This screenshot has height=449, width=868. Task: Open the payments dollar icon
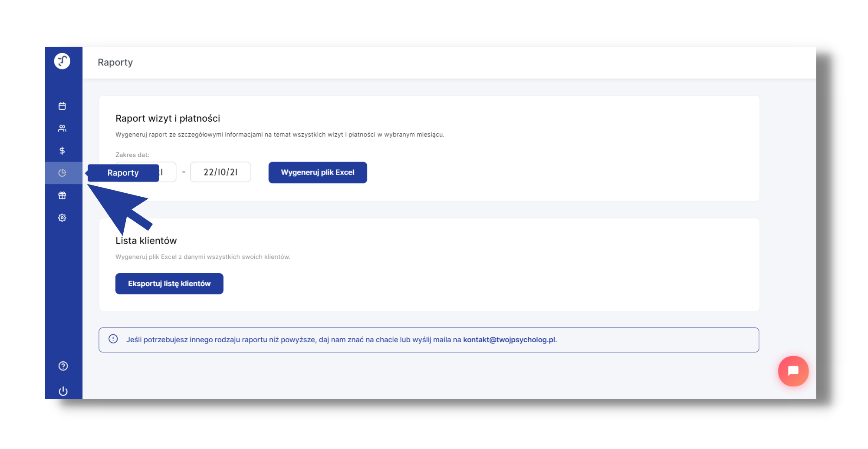[x=62, y=151]
